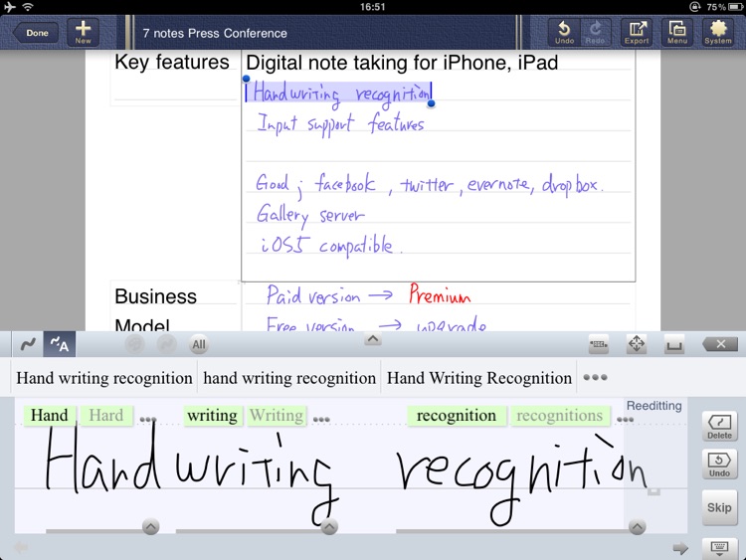The image size is (746, 560).
Task: Hide keyboard with the keyboard icon
Action: click(719, 549)
